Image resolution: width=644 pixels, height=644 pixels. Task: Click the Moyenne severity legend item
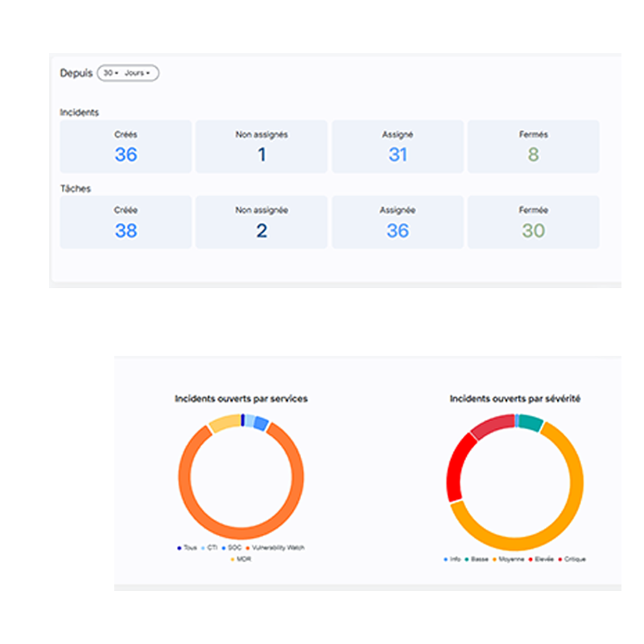point(506,559)
